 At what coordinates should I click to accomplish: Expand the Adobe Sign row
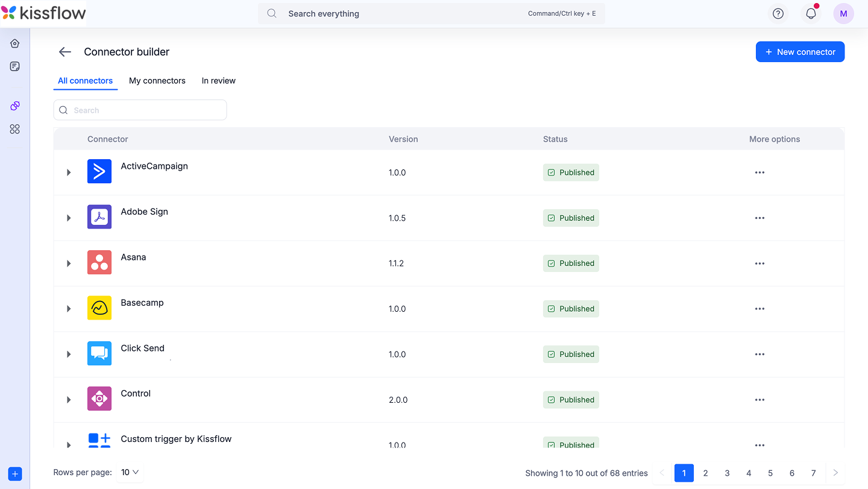(69, 218)
